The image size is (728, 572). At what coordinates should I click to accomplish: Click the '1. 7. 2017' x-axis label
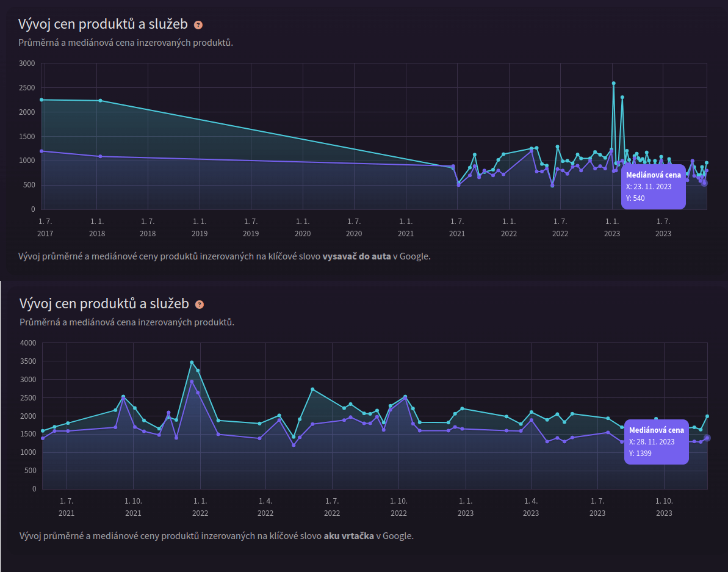45,228
